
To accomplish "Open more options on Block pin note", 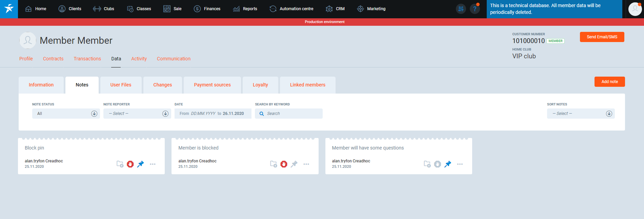I will (x=153, y=164).
